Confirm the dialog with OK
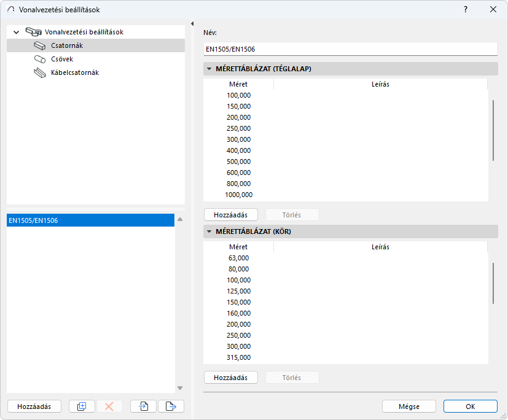The image size is (508, 420). tap(470, 406)
